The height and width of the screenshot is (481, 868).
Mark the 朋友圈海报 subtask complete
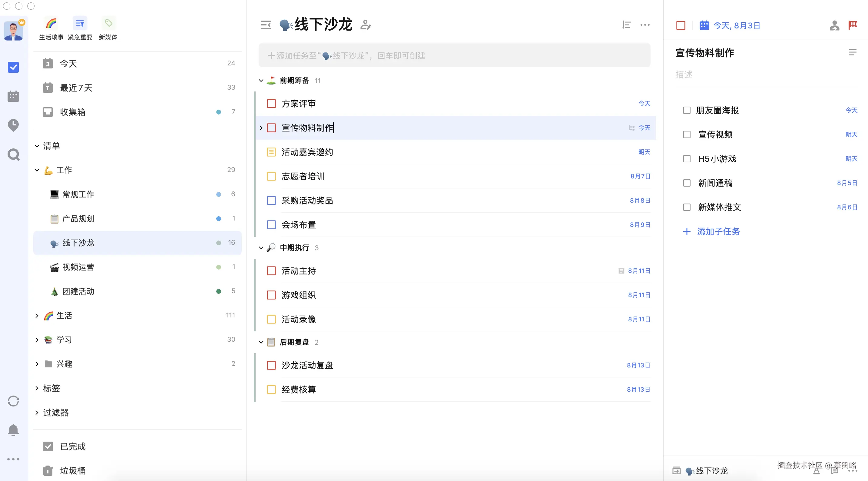click(x=687, y=110)
